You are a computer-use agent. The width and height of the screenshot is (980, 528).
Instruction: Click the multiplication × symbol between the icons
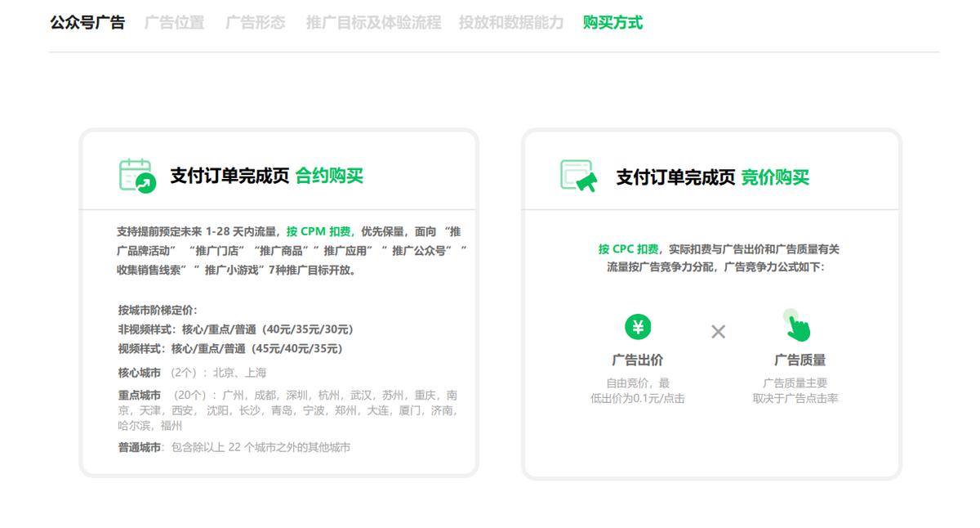click(717, 332)
